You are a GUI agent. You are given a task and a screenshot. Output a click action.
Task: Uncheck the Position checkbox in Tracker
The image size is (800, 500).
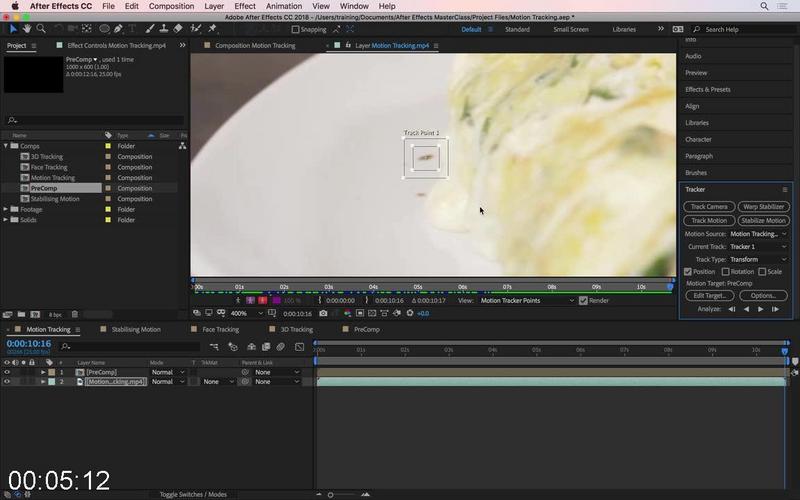tap(688, 272)
